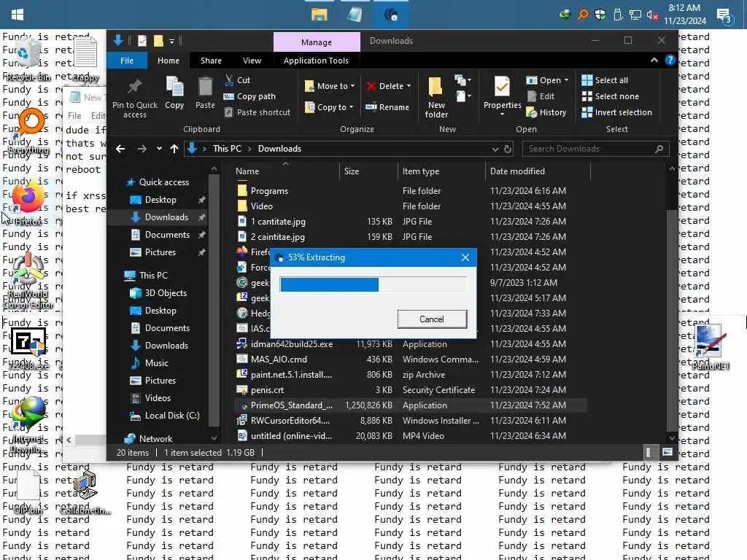
Task: Refresh the Downloads folder
Action: 508,149
